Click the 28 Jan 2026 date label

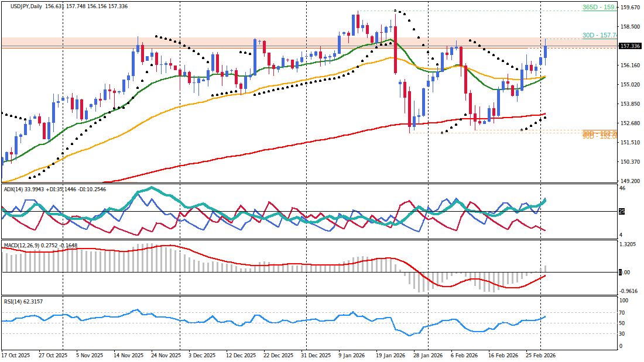pyautogui.click(x=429, y=356)
